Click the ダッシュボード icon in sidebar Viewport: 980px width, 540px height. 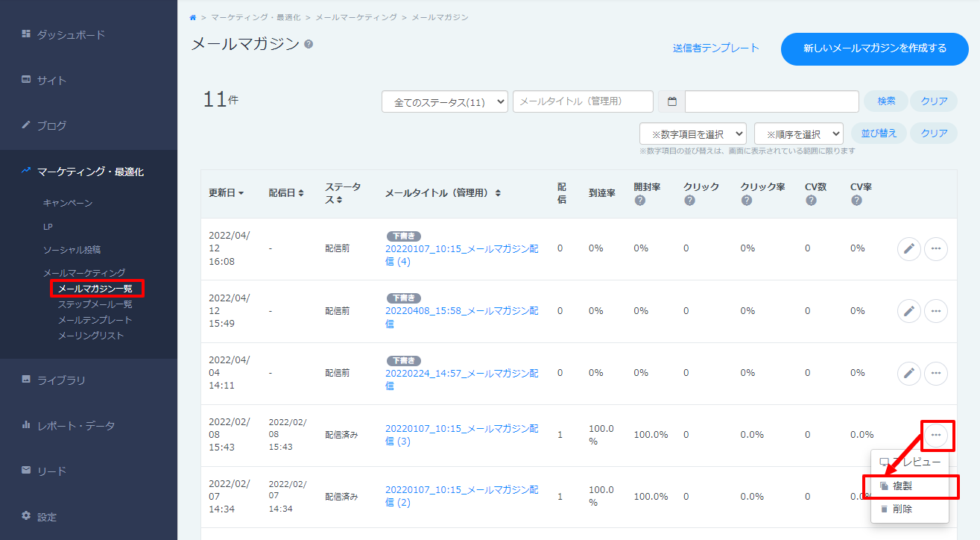click(x=26, y=34)
